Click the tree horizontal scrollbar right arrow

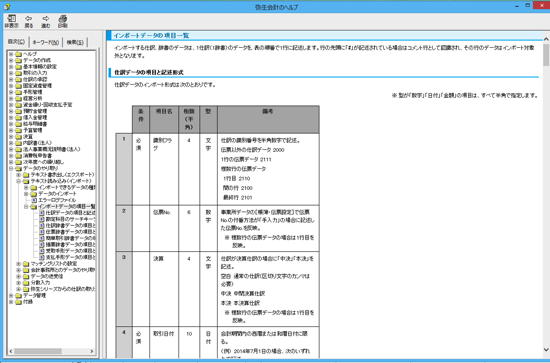tap(92, 351)
